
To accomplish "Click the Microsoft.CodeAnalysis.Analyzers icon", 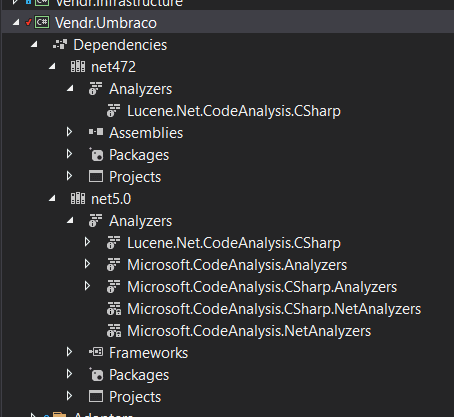I will [x=114, y=265].
